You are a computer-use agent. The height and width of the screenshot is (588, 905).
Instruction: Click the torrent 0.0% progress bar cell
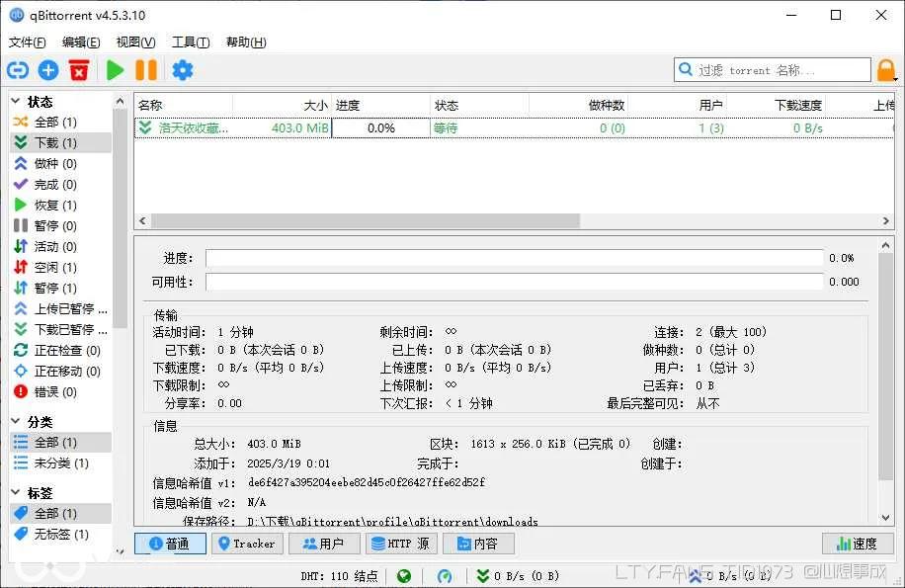point(381,127)
